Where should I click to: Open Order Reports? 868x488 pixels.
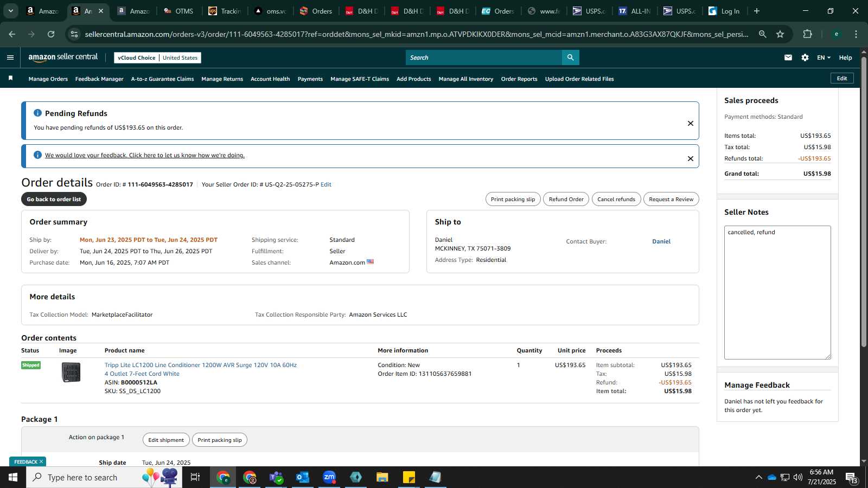point(519,79)
